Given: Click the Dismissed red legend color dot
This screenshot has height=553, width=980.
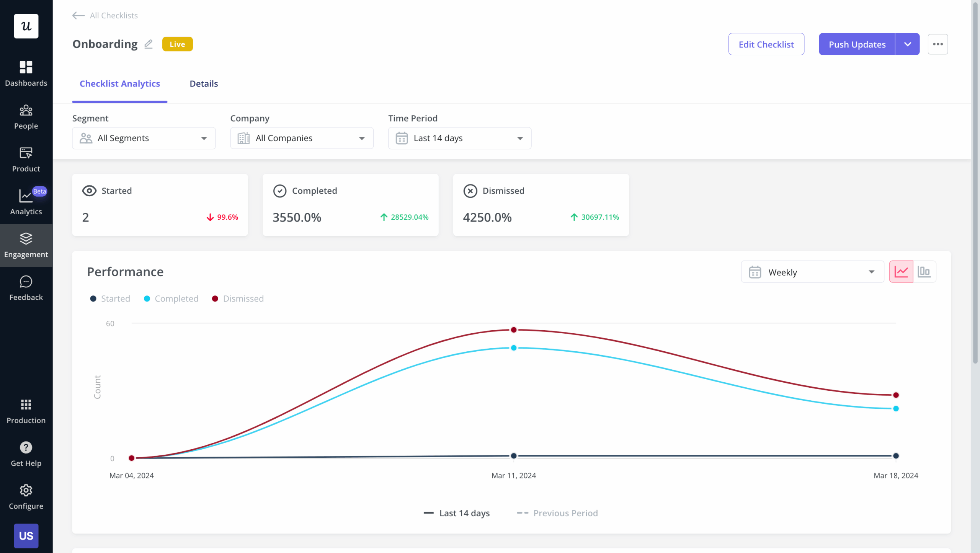Looking at the screenshot, I should pos(215,299).
